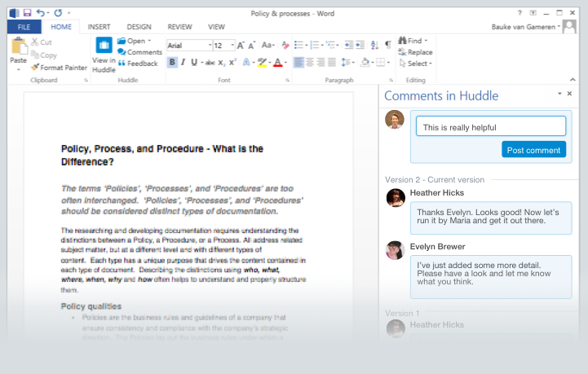Collapse the ribbon with the chevron

click(x=573, y=80)
